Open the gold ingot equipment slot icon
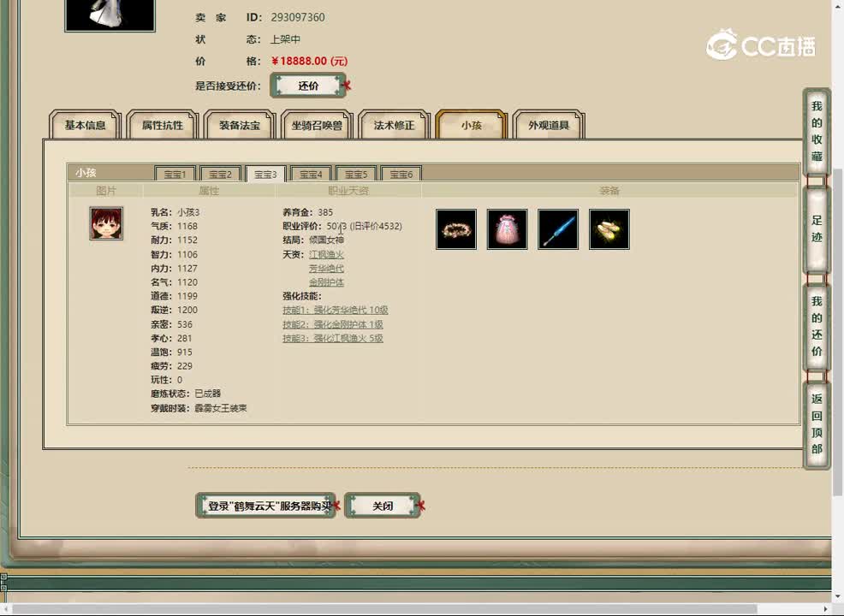 pos(609,228)
